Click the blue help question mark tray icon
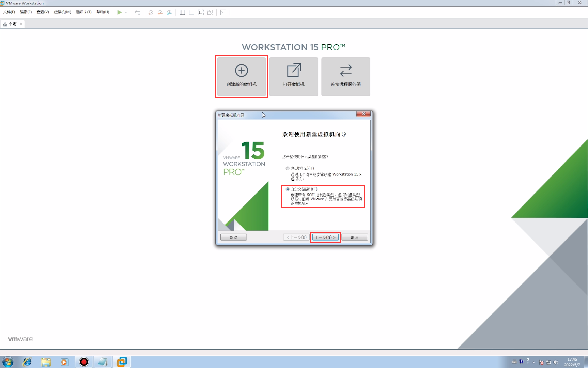This screenshot has width=588, height=368. [521, 362]
